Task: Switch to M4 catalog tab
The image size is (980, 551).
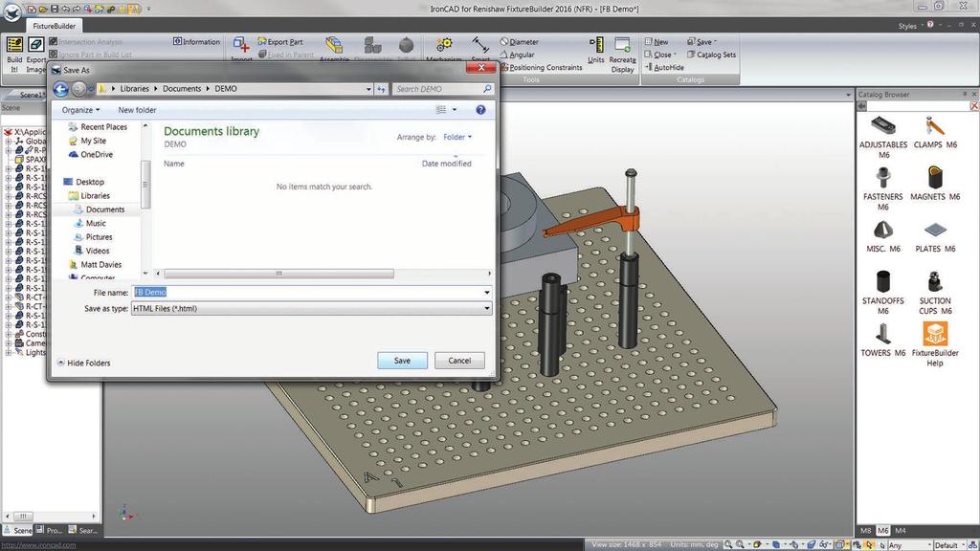Action: coord(900,530)
